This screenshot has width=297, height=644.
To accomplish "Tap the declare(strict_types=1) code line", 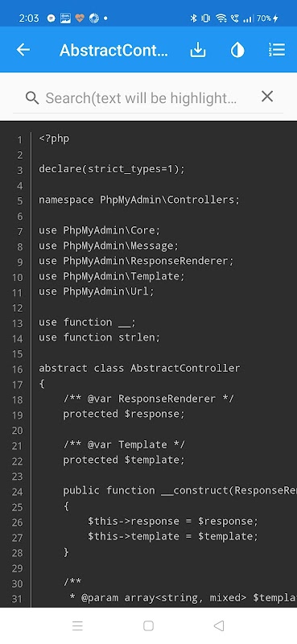I will click(112, 169).
